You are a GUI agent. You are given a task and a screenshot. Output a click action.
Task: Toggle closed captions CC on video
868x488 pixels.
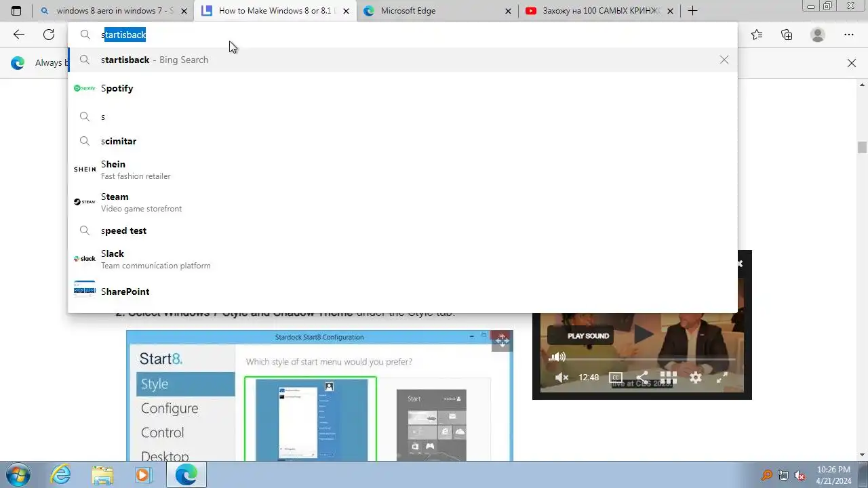[x=615, y=378]
